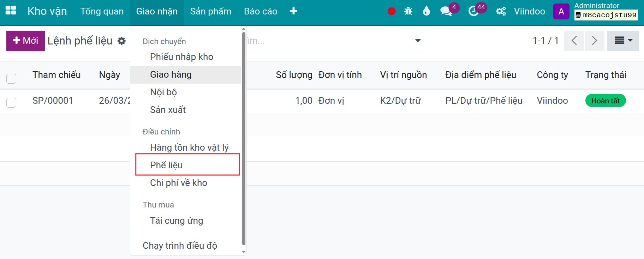The height and width of the screenshot is (259, 644).
Task: Select Hàng tồn kho vật lý entry
Action: click(186, 147)
